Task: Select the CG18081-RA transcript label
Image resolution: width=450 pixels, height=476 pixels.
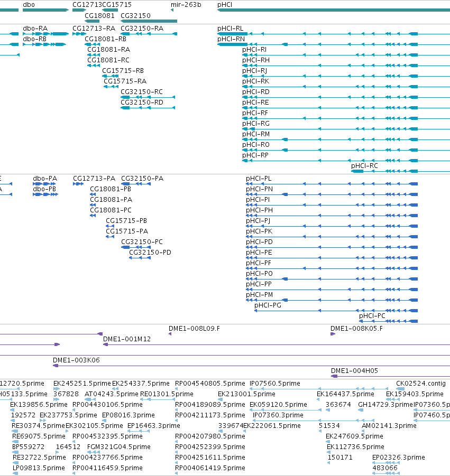Action: 109,49
